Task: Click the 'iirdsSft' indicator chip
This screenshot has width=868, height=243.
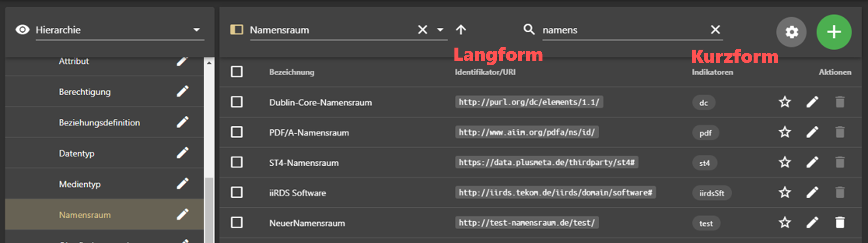Action: (712, 193)
